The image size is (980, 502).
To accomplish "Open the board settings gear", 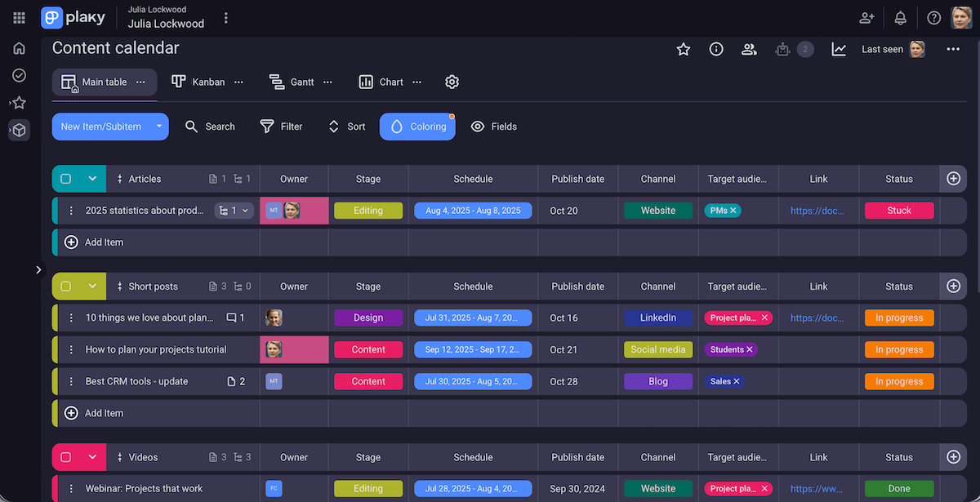I will pyautogui.click(x=452, y=82).
